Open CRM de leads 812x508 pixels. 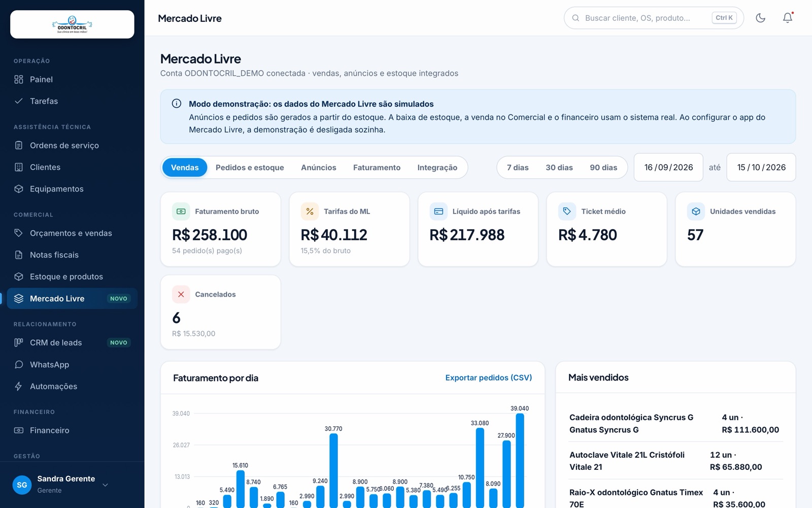pyautogui.click(x=72, y=343)
